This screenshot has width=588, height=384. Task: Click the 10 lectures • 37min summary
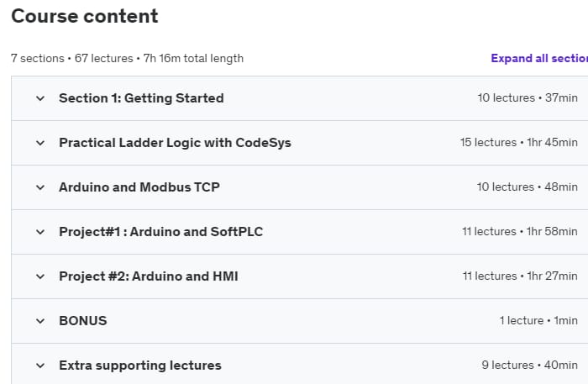coord(528,98)
